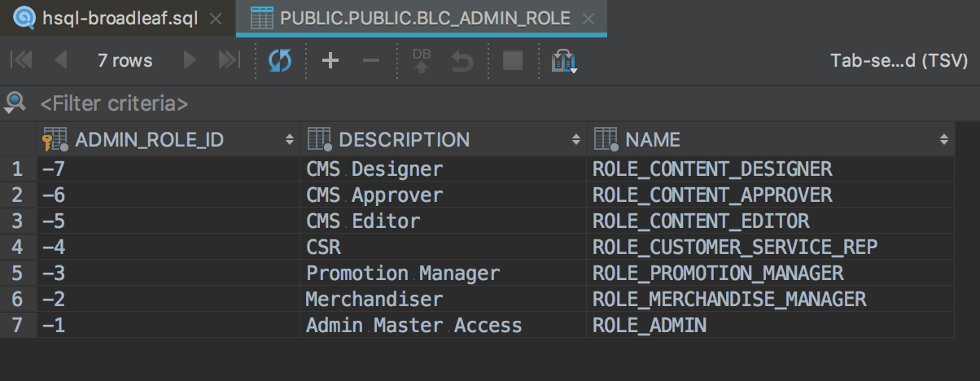The height and width of the screenshot is (381, 980).
Task: Select the 'CMS Editor' description cell
Action: point(444,221)
